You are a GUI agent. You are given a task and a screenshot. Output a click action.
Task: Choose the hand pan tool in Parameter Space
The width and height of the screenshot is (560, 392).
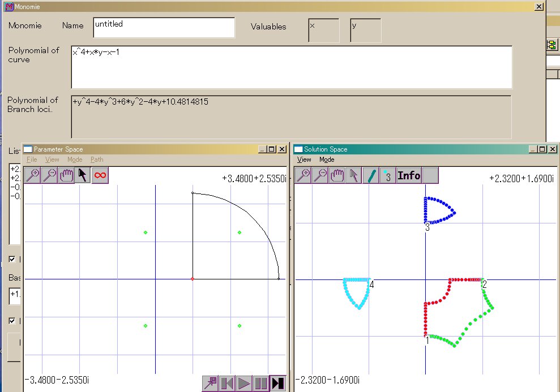point(66,175)
